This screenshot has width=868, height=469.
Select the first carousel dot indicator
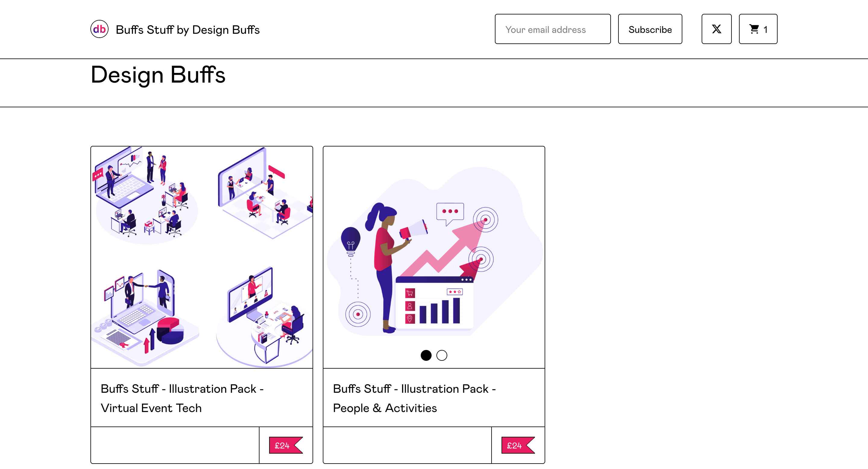click(x=426, y=355)
